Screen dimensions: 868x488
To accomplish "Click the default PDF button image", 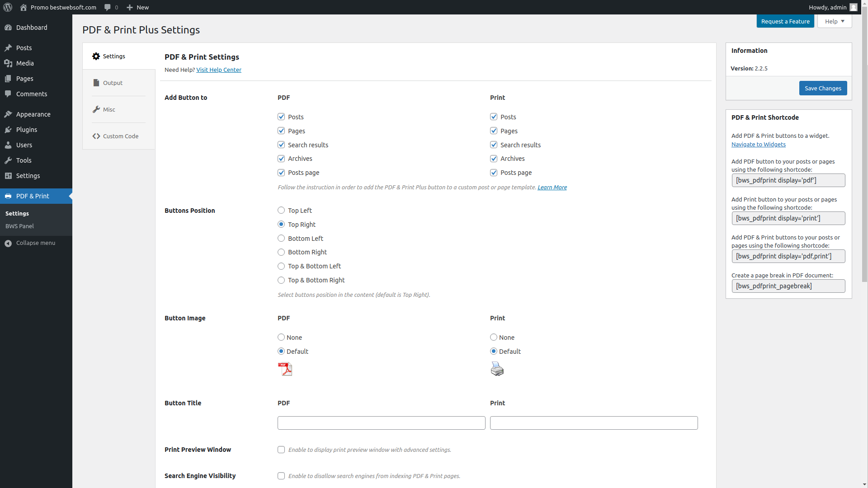I will 285,369.
